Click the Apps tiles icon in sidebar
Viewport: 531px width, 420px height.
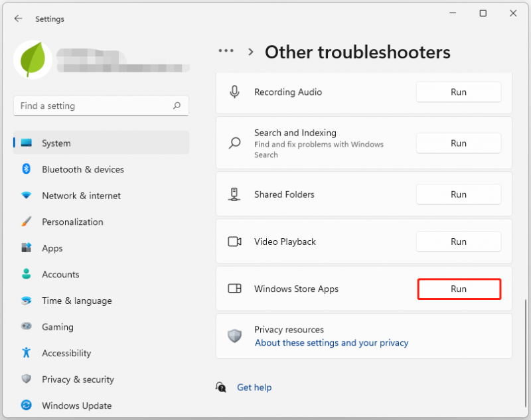coord(27,247)
